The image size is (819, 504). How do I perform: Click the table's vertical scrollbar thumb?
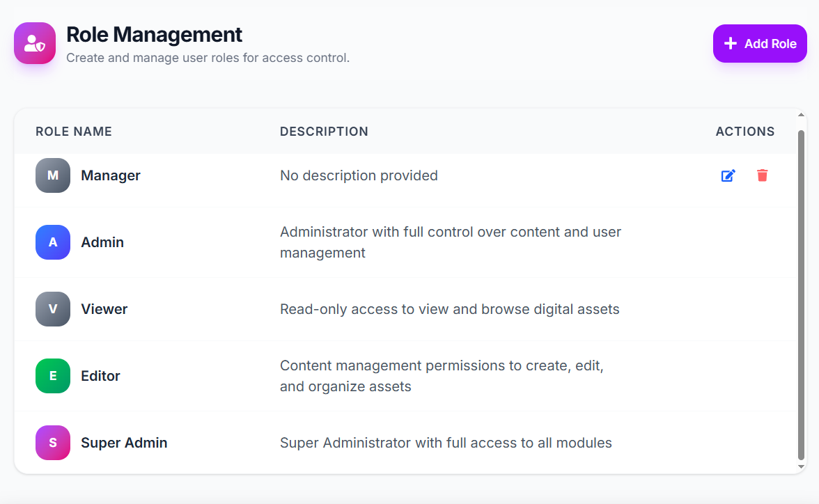pos(801,292)
